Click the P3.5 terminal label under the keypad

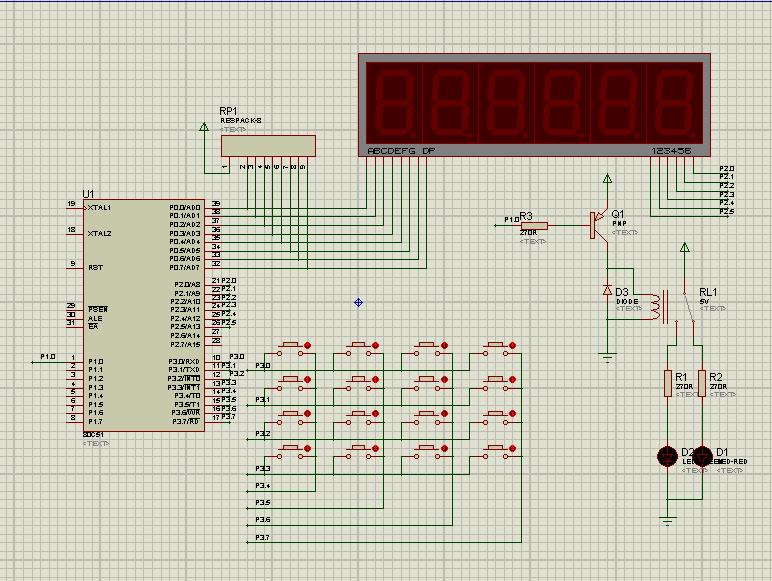tap(262, 503)
